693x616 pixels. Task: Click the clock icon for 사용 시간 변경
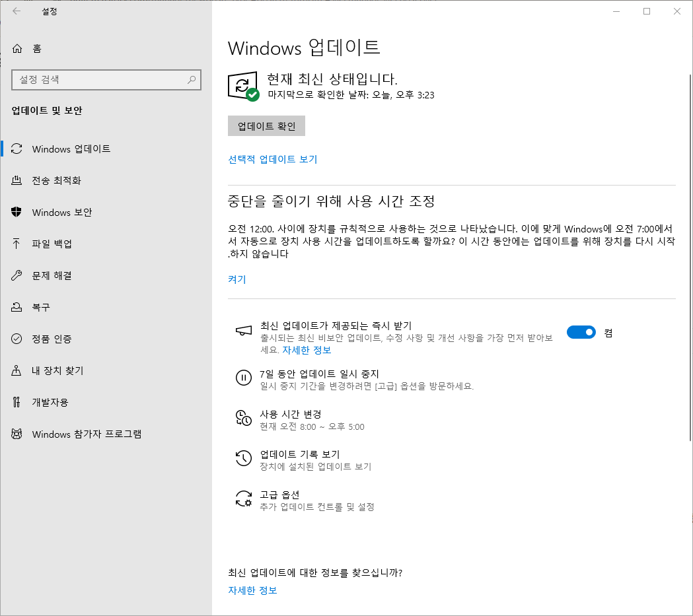click(244, 418)
